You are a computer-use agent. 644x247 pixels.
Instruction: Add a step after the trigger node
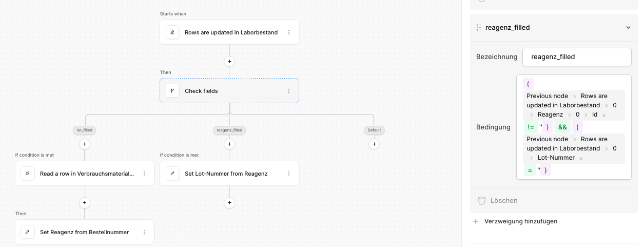229,62
